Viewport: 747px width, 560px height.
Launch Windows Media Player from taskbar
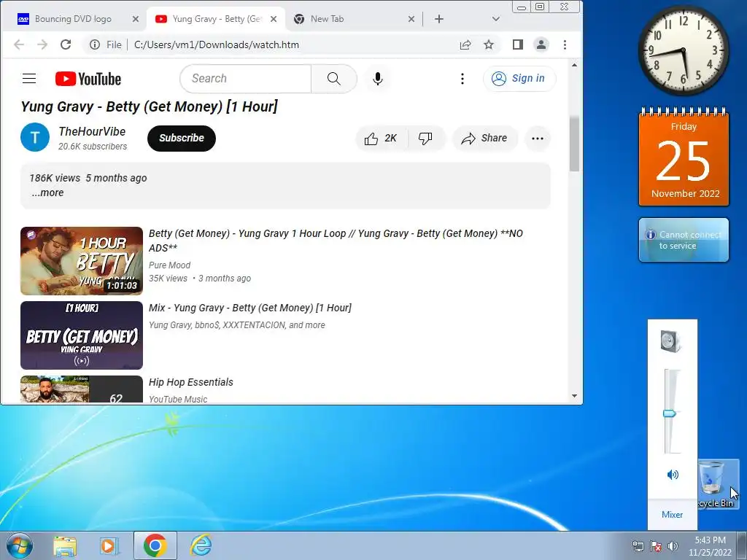(109, 545)
